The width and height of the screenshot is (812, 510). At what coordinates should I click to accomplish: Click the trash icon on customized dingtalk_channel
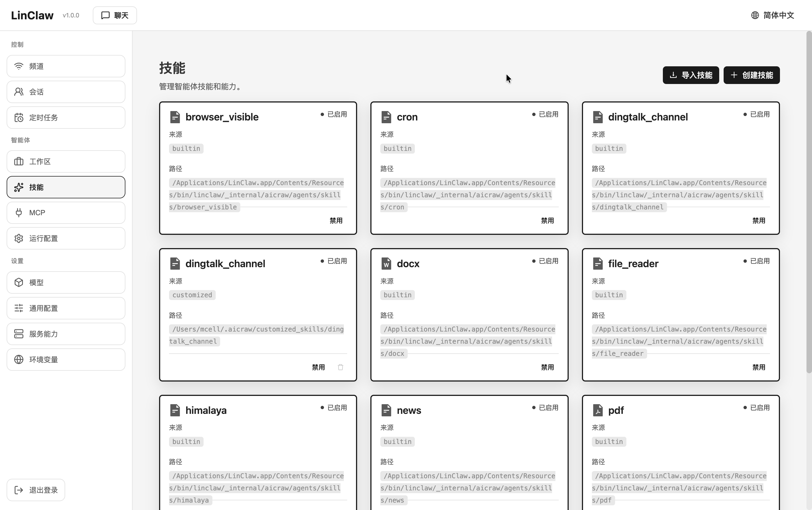(340, 367)
